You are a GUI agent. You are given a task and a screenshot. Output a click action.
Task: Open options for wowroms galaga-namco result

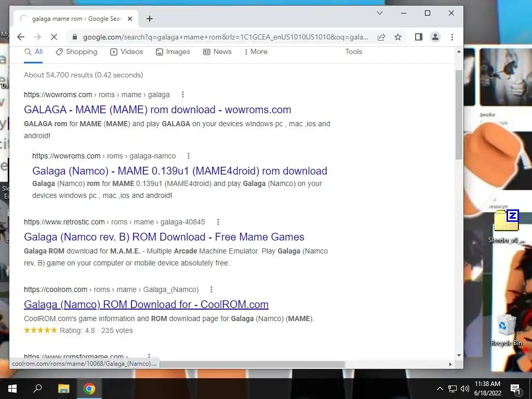pos(189,156)
